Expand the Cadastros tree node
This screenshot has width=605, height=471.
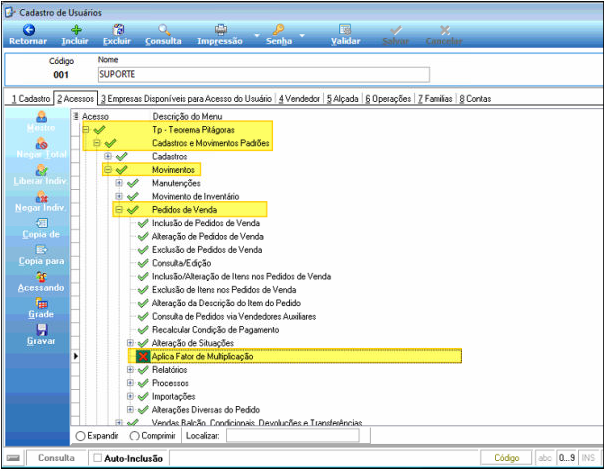click(x=108, y=156)
